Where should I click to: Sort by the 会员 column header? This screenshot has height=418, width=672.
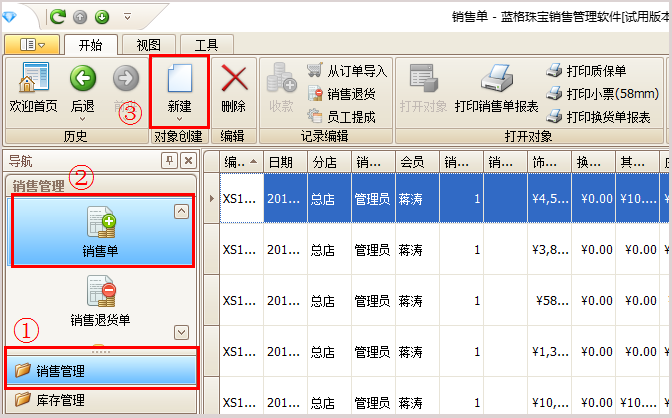point(417,162)
